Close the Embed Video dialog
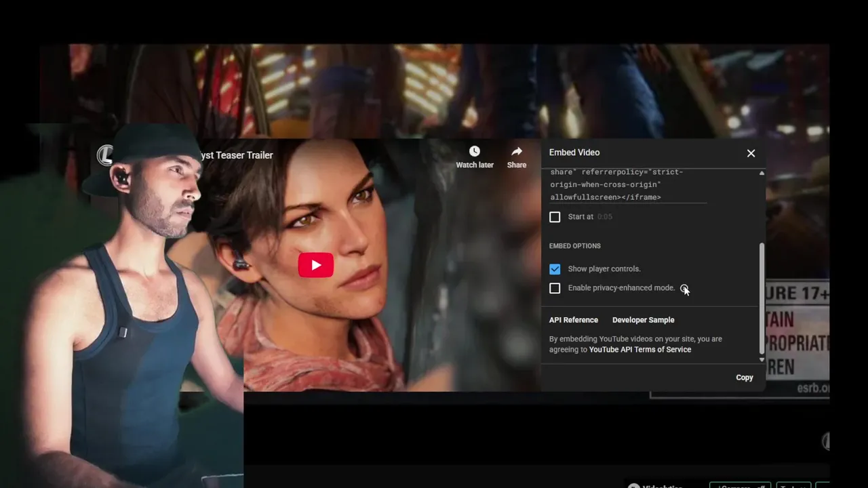This screenshot has width=868, height=488. [x=751, y=153]
